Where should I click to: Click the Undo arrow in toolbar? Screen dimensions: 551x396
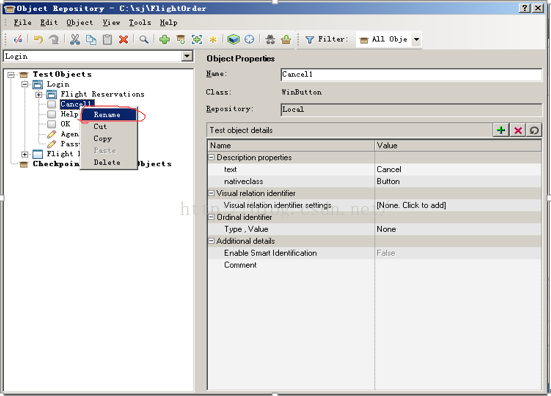pos(38,39)
